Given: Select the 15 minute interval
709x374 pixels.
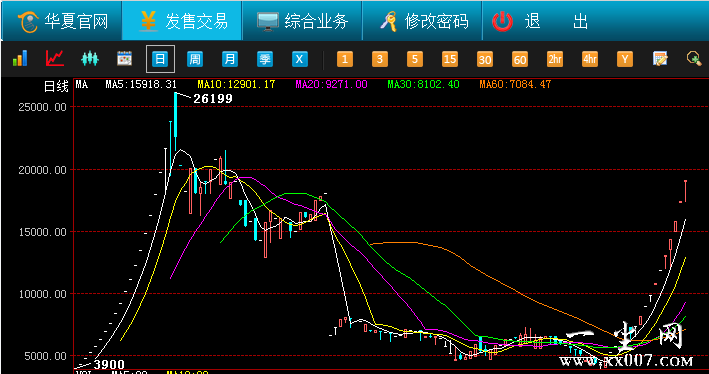Looking at the screenshot, I should click(x=449, y=59).
